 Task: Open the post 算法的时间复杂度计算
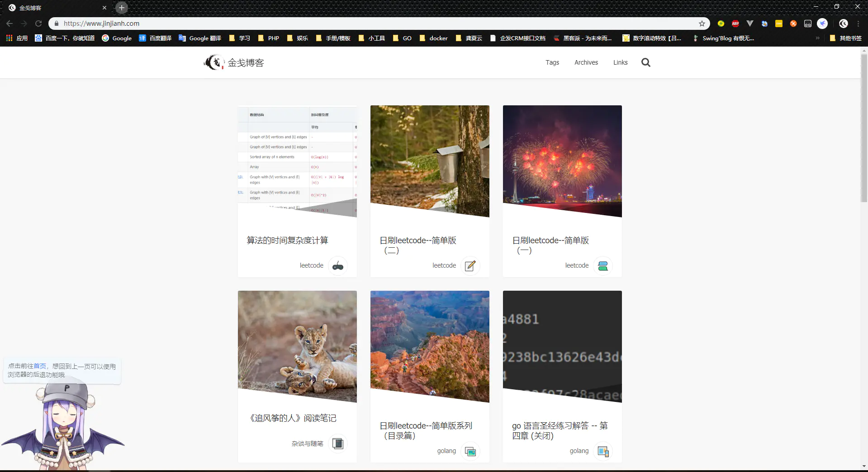click(288, 241)
